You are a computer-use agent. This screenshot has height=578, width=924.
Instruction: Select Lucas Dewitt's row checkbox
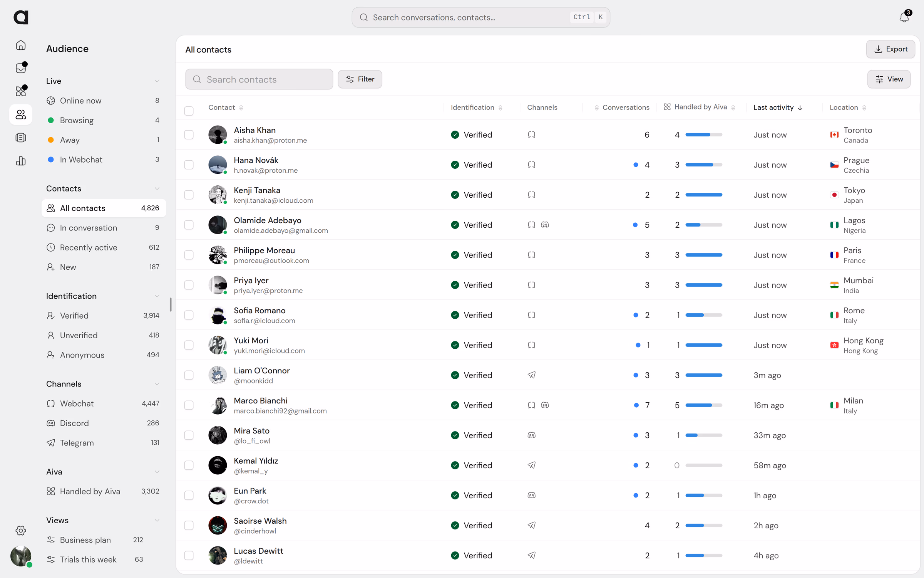[x=189, y=555]
